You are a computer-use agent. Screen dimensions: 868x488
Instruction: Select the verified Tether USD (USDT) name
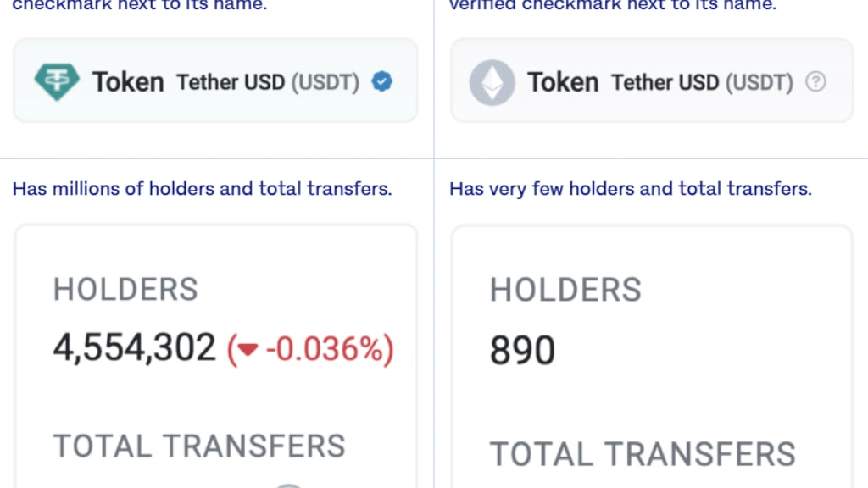(268, 82)
